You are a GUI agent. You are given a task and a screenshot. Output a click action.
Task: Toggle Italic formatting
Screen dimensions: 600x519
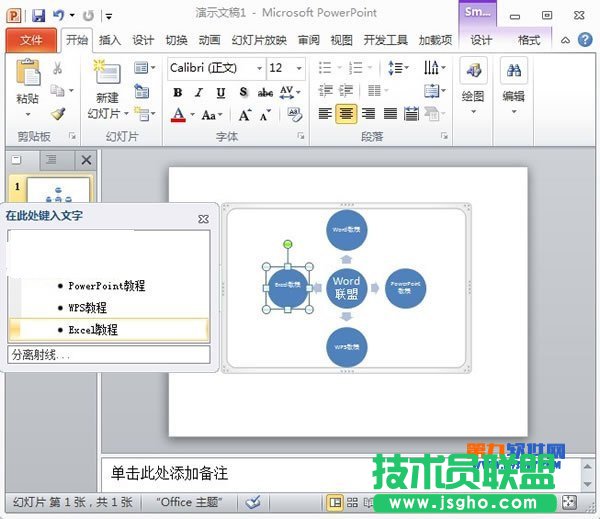[x=199, y=92]
